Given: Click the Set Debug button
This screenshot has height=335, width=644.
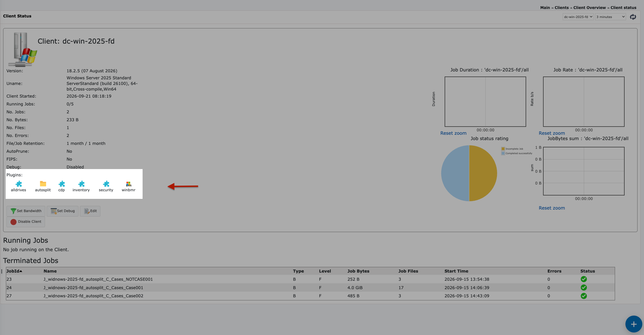Looking at the screenshot, I should [x=62, y=211].
